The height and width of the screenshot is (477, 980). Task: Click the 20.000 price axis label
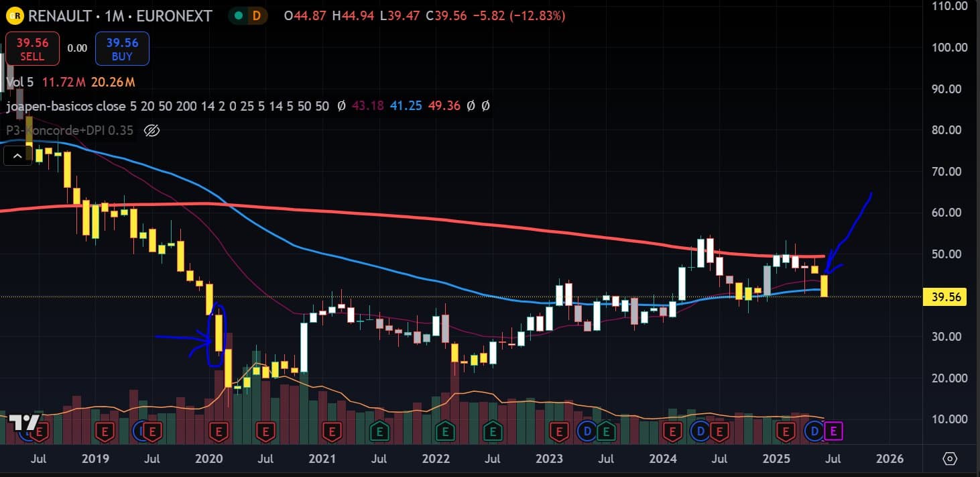point(948,378)
